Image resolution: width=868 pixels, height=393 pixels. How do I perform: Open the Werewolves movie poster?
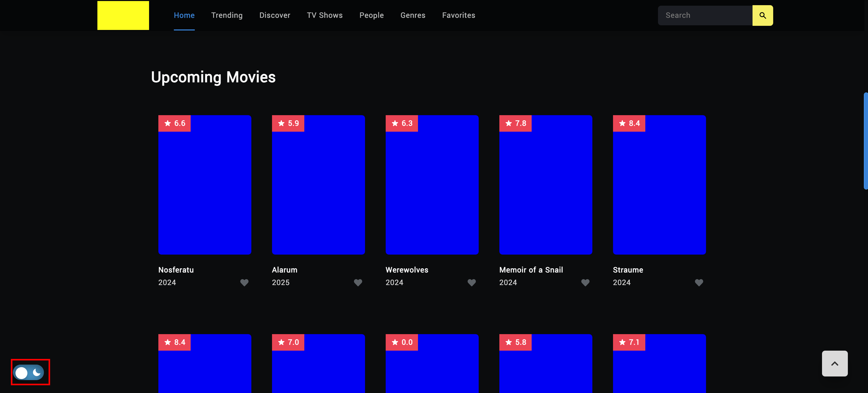(x=432, y=188)
